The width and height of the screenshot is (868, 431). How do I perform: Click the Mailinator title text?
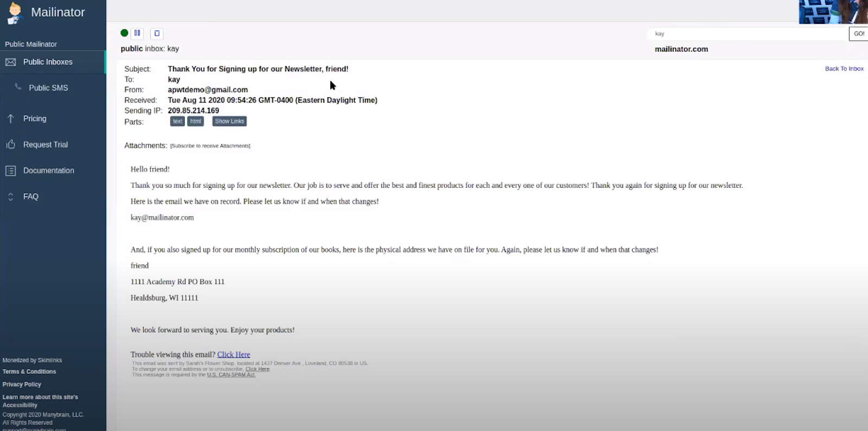[58, 12]
